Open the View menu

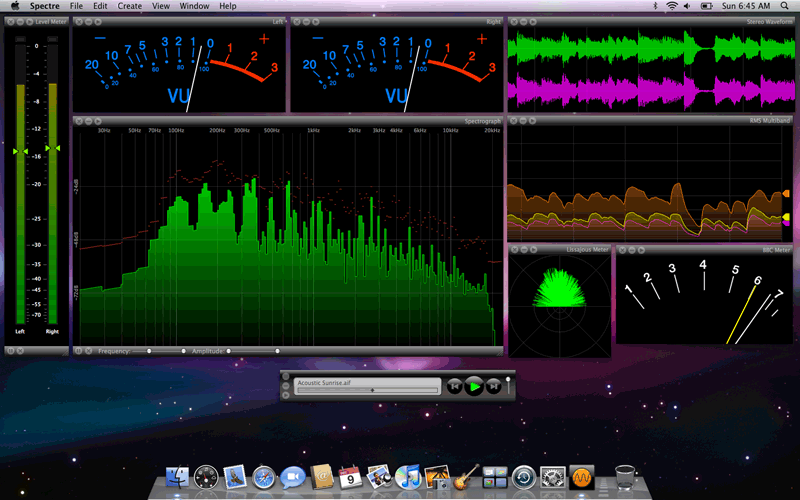click(161, 6)
